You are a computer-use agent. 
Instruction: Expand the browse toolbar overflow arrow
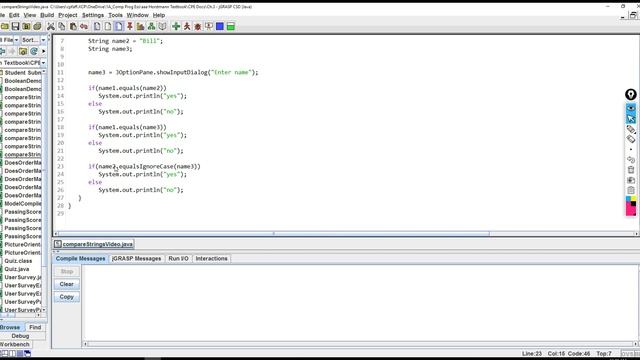coord(44,51)
